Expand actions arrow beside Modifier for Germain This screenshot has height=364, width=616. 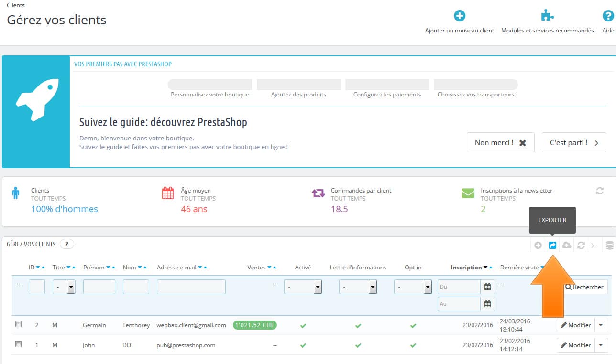[x=601, y=325]
